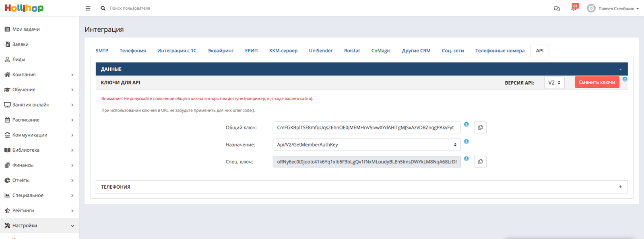Copy the Общий ключ to clipboard

(x=480, y=128)
